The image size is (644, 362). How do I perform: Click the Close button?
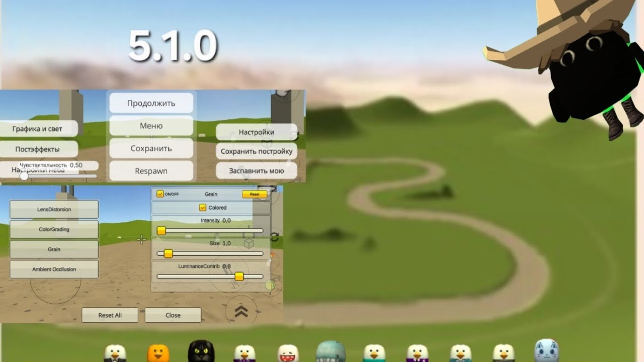173,315
